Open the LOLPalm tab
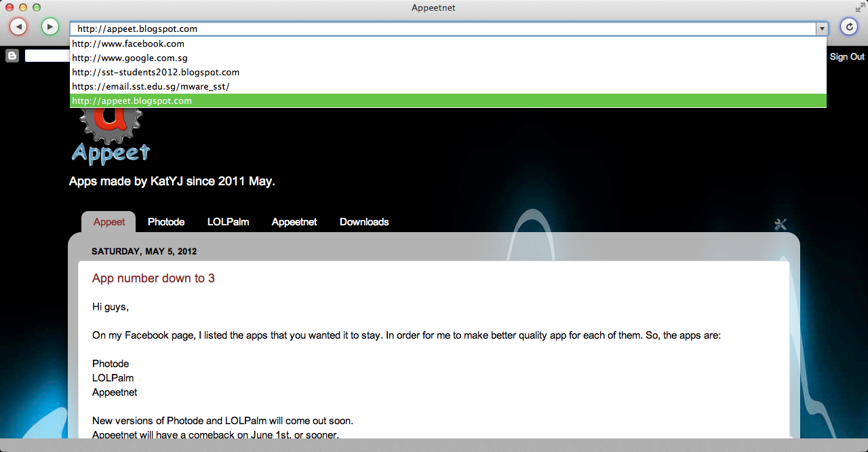Viewport: 868px width, 452px height. click(228, 222)
